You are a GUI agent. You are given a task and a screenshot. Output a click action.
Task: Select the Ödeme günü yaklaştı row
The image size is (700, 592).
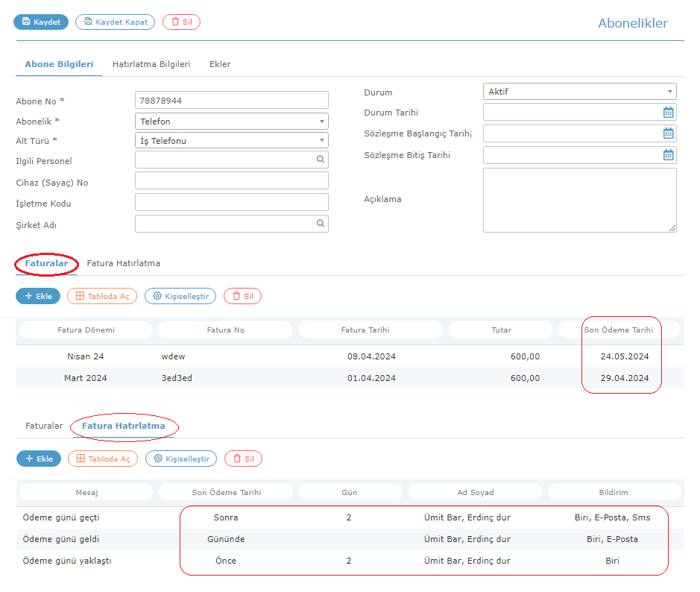point(350,561)
